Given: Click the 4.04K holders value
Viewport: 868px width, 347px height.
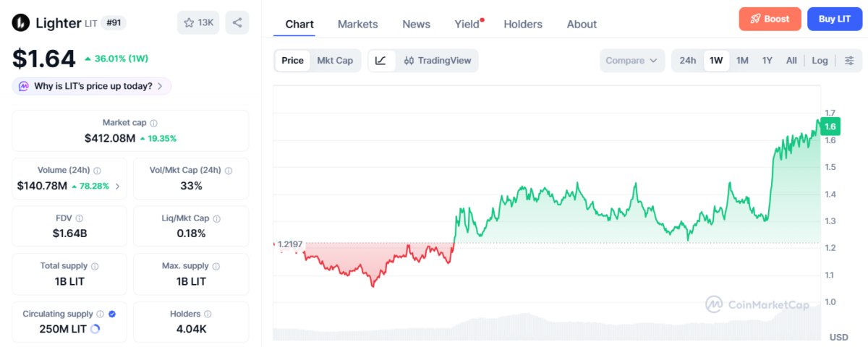Looking at the screenshot, I should [x=191, y=329].
